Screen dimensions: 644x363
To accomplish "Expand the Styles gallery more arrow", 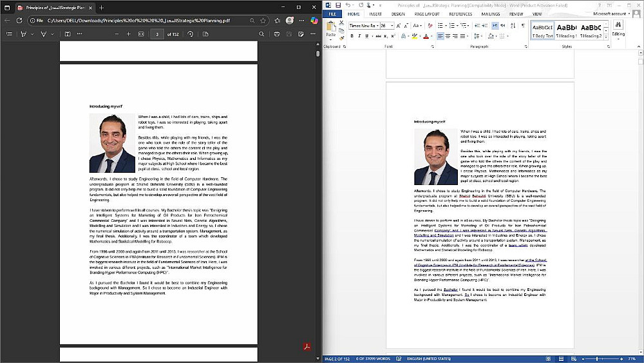I will coord(606,37).
